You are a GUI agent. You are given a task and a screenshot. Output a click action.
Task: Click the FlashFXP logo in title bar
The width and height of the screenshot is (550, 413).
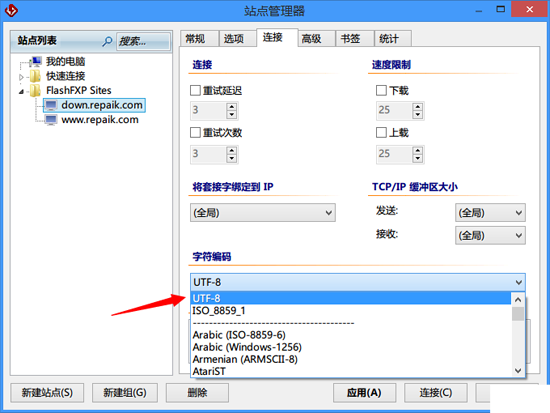[x=11, y=10]
